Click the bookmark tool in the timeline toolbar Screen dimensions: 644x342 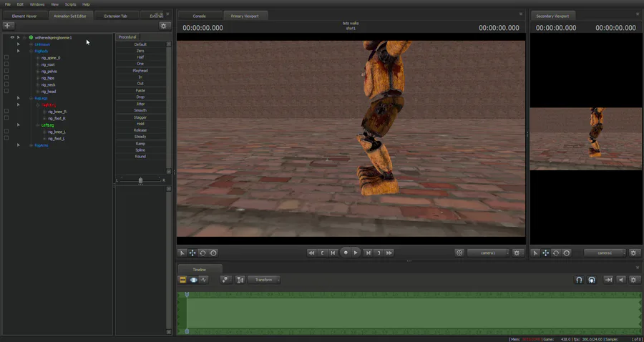point(226,280)
